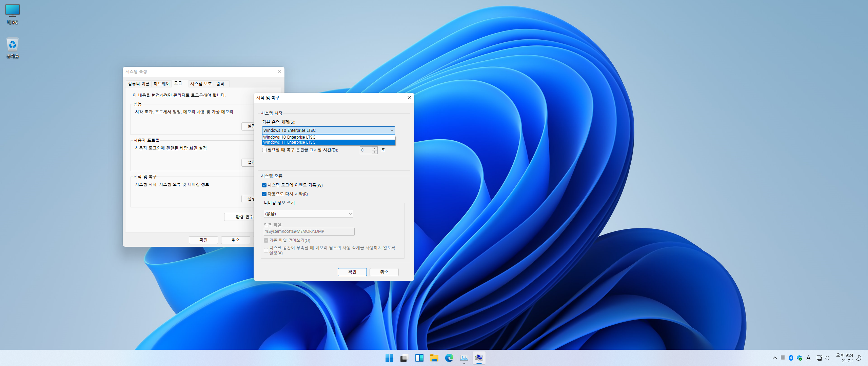Click the 덤프 파일 path field
Screen dimensions: 868x366
click(x=309, y=231)
